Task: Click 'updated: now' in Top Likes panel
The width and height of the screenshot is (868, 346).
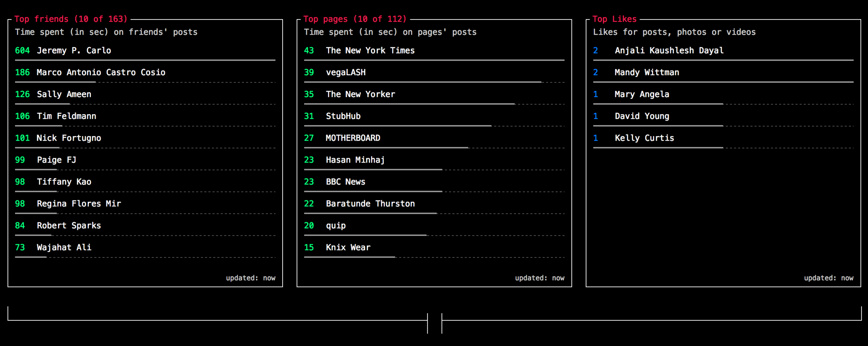Action: [829, 278]
